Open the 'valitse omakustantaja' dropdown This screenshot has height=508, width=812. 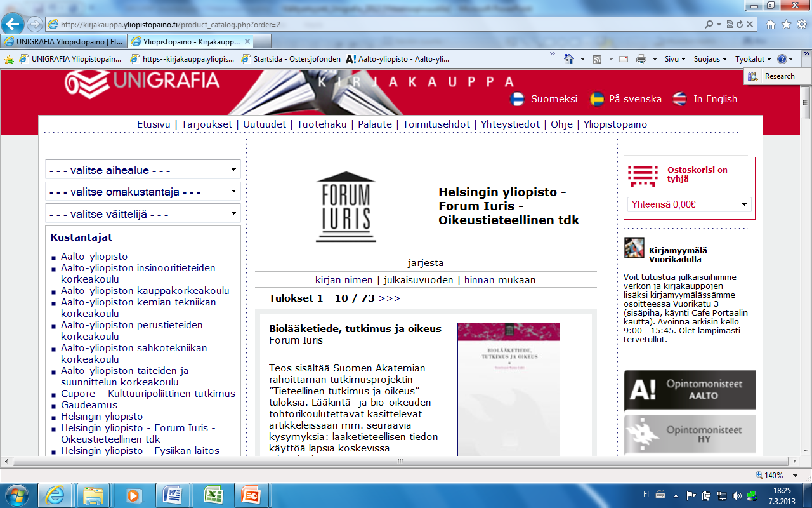pyautogui.click(x=143, y=192)
